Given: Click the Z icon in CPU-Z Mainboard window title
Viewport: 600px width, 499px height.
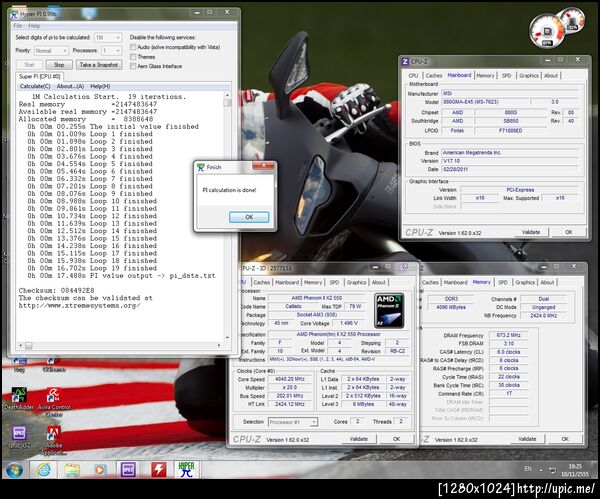Looking at the screenshot, I should (x=405, y=62).
